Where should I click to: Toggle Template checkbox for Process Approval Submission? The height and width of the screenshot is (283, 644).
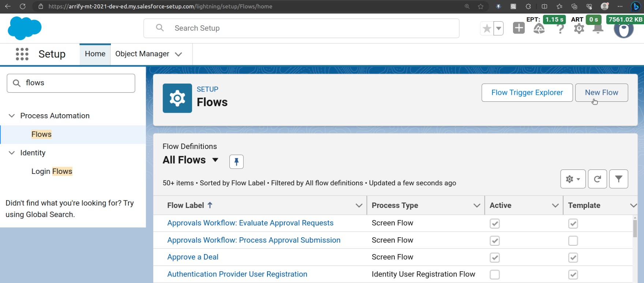(573, 241)
